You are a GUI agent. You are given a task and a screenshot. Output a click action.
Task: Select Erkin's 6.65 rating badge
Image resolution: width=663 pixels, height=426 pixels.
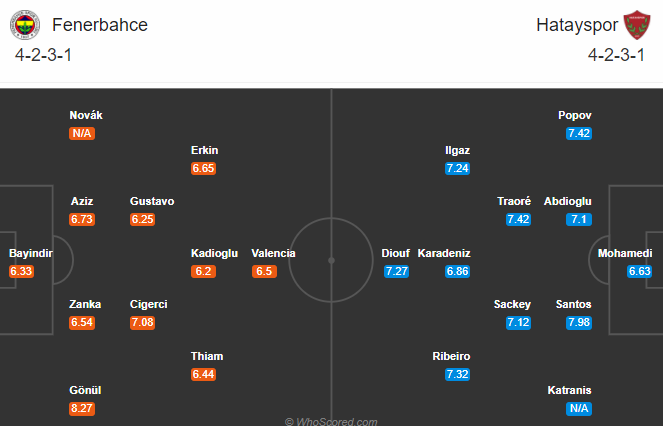(203, 168)
